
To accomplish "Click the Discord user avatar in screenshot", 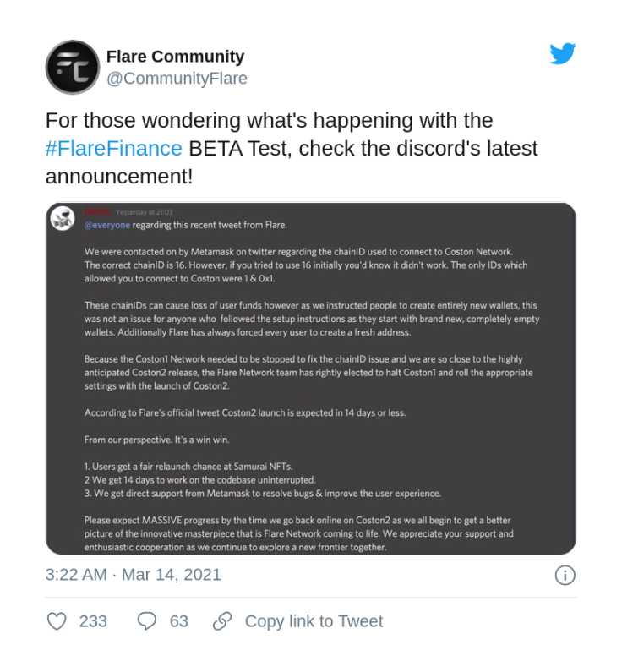I will 63,218.
